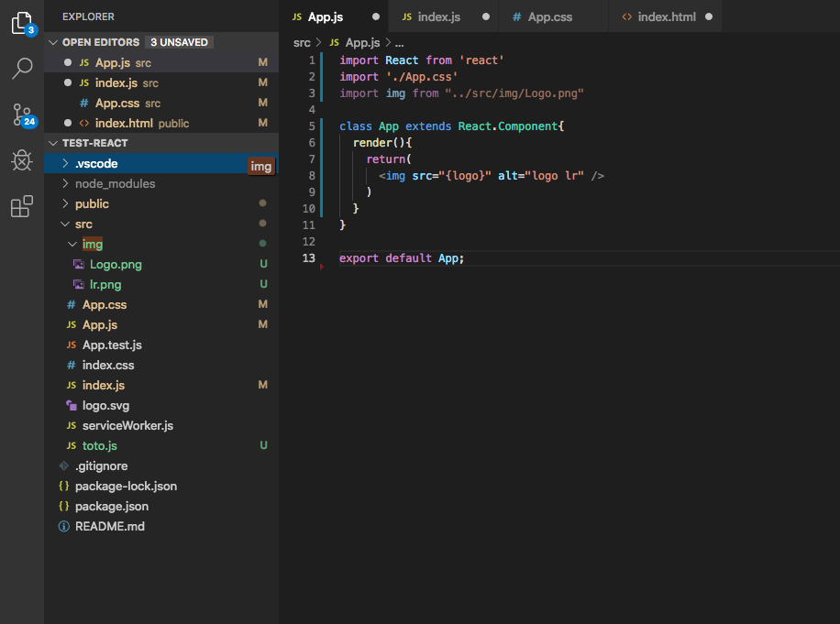
Task: Close index.html in Open Editors via its dot
Action: tap(68, 123)
